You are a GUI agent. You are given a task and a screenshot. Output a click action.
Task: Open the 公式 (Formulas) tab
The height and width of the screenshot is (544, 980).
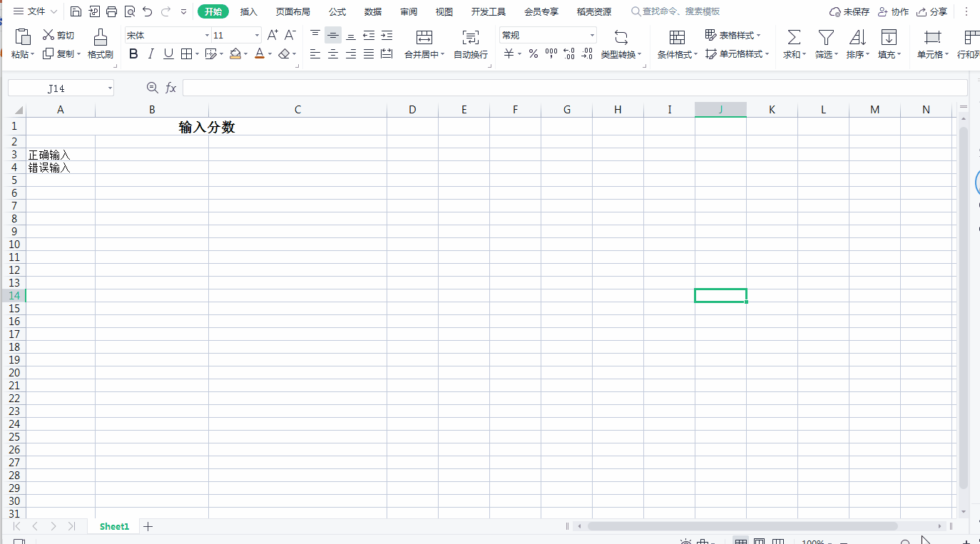pyautogui.click(x=337, y=11)
